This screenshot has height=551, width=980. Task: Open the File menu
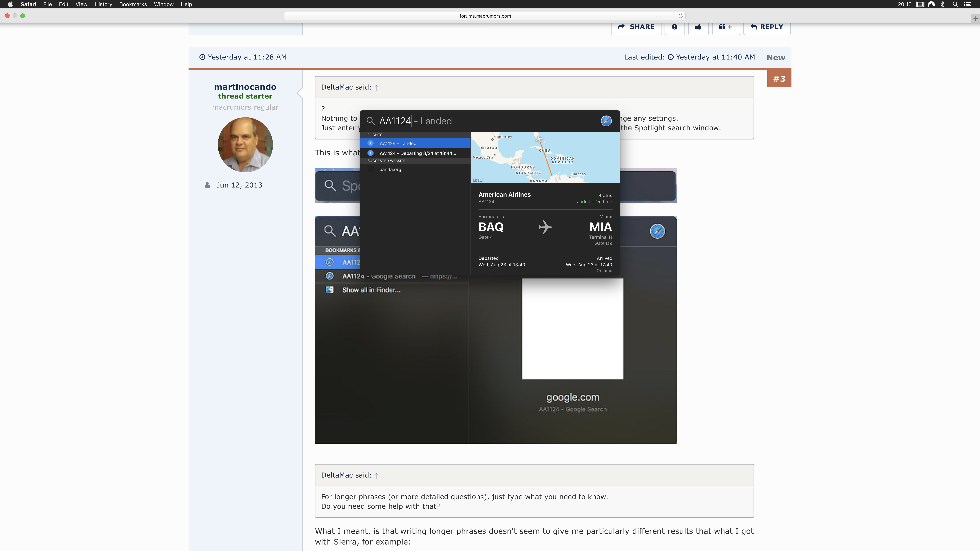click(x=47, y=4)
